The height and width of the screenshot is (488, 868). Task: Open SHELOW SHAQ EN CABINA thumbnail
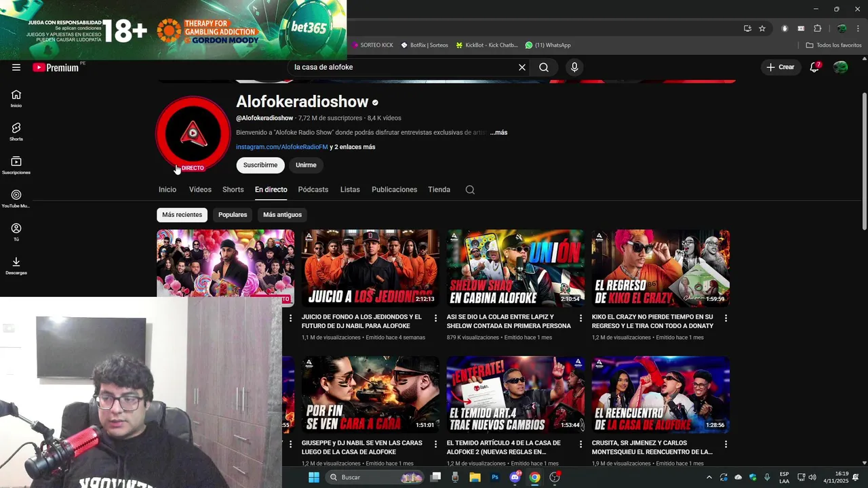tap(515, 268)
